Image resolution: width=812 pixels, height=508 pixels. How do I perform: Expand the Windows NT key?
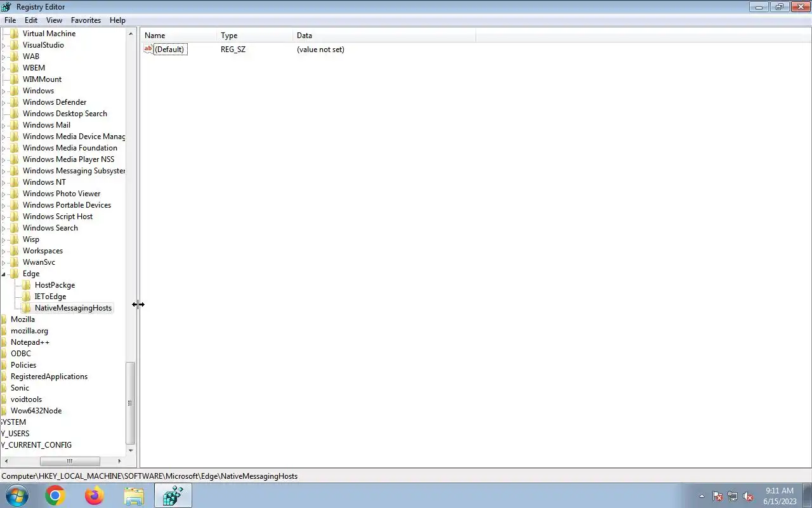point(4,182)
